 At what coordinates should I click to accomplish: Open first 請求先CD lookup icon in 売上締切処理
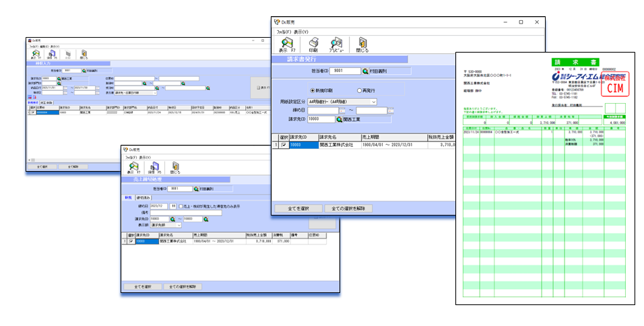[x=172, y=220]
